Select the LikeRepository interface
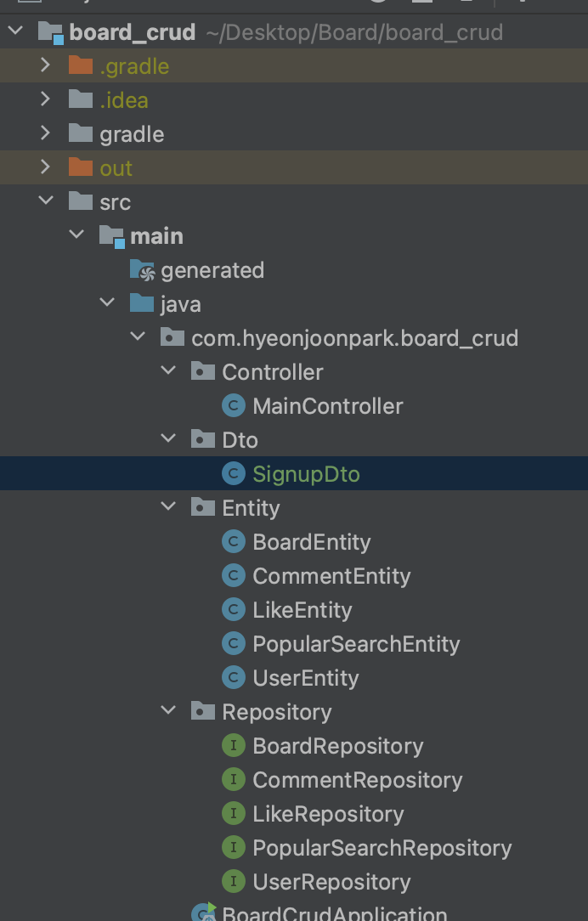The height and width of the screenshot is (921, 588). tap(328, 813)
